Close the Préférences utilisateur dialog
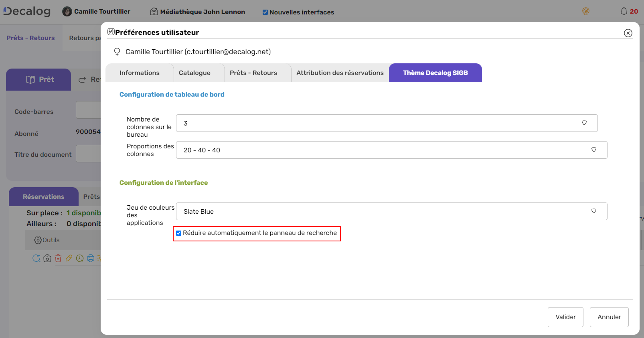 tap(628, 33)
